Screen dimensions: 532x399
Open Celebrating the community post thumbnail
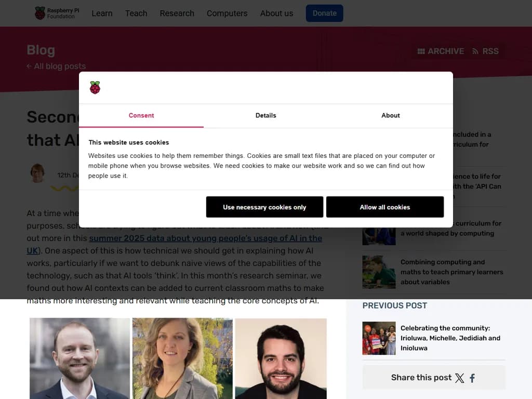tap(379, 338)
